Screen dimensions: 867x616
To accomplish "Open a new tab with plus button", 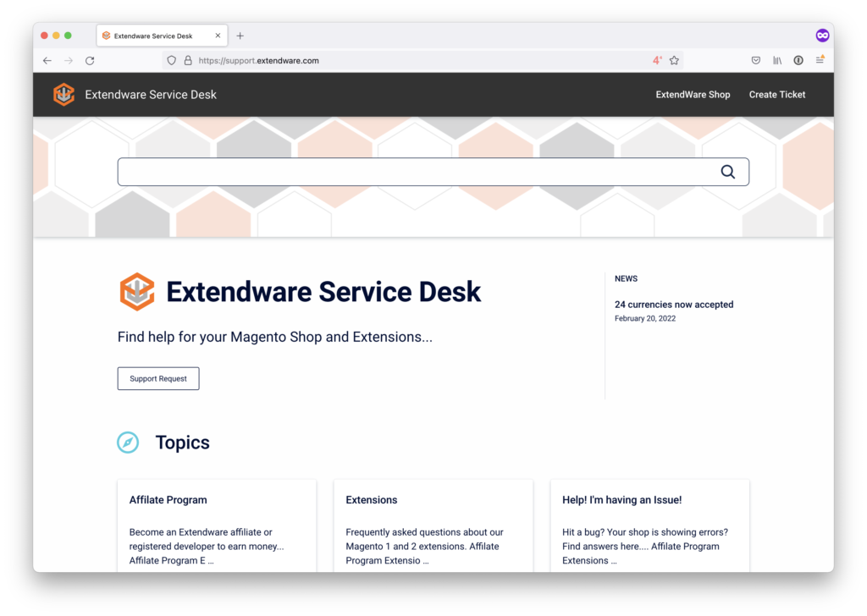I will point(240,36).
